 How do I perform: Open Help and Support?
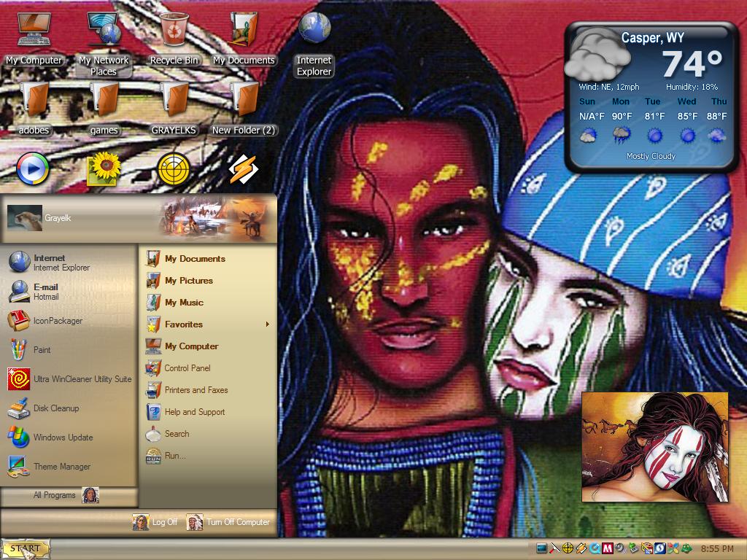coord(208,412)
